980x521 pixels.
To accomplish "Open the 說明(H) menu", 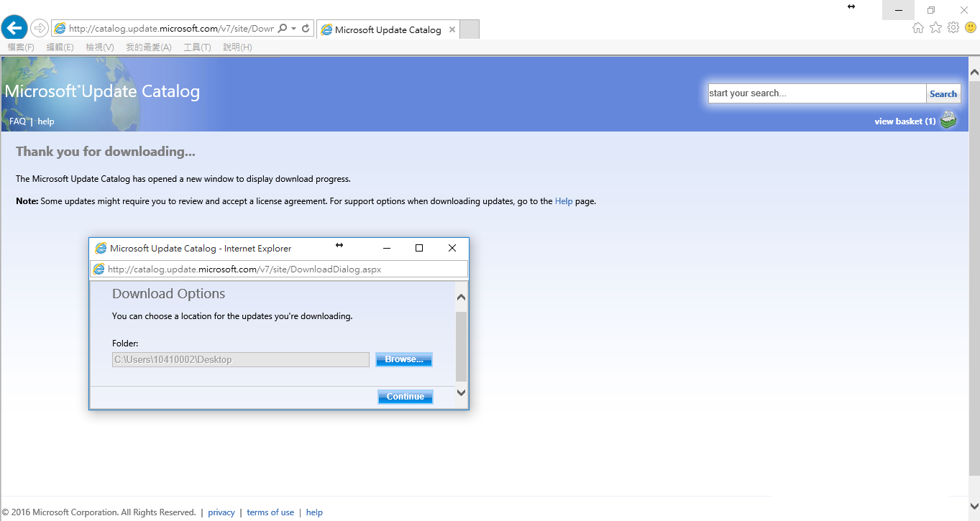I will 237,47.
